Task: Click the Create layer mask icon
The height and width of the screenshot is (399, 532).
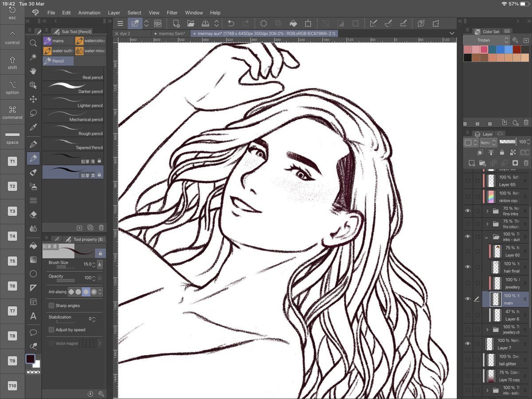Action: (x=515, y=163)
